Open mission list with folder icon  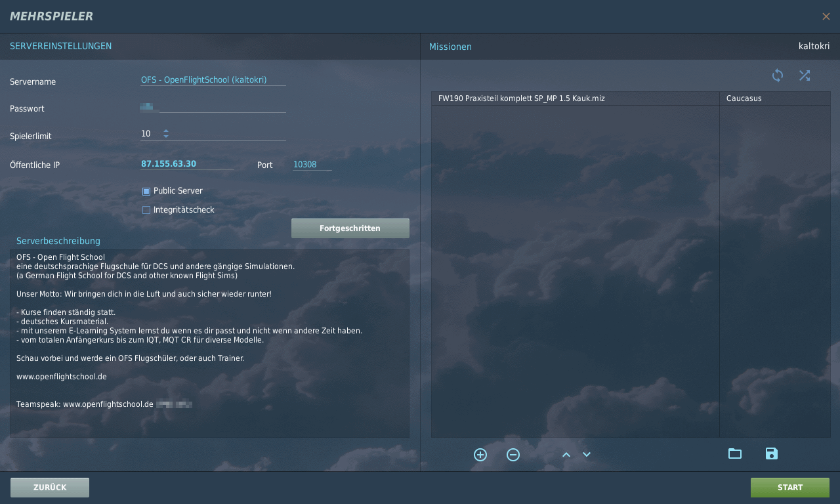pyautogui.click(x=735, y=454)
